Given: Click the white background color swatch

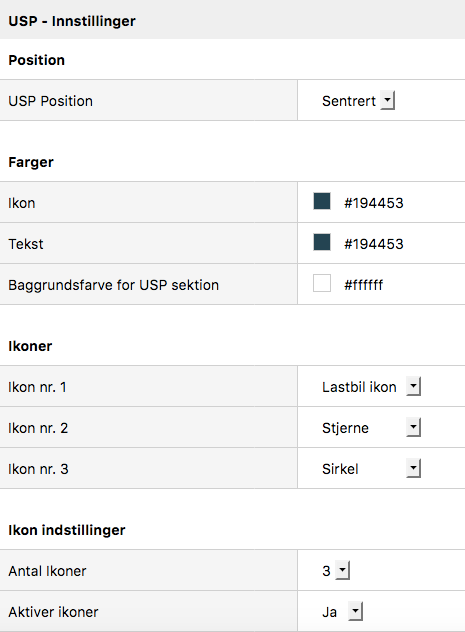Looking at the screenshot, I should click(x=322, y=283).
